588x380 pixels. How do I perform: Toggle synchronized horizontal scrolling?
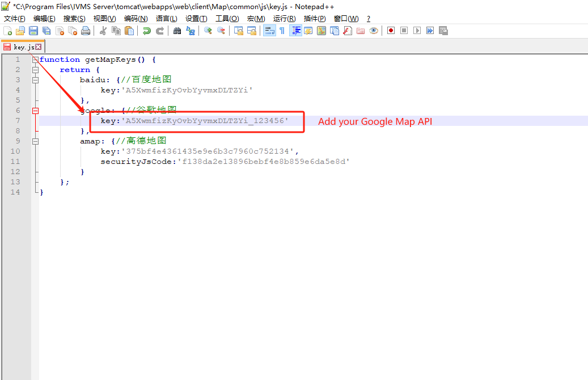(252, 31)
